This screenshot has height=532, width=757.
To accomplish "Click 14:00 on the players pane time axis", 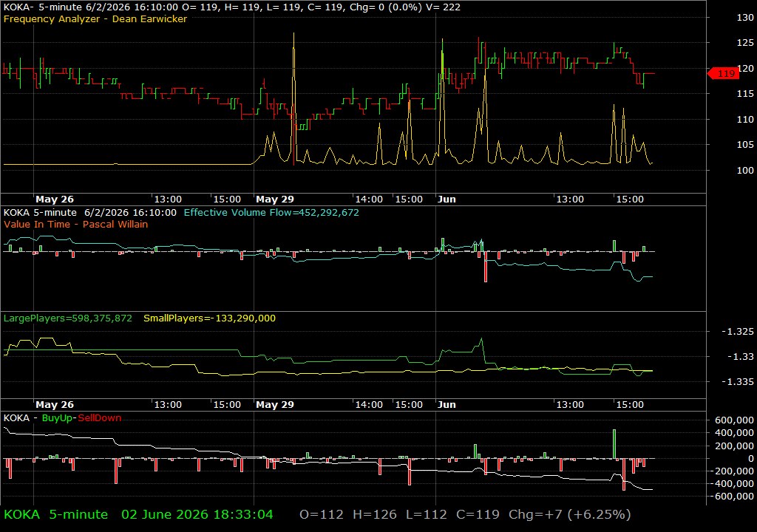I will point(369,405).
